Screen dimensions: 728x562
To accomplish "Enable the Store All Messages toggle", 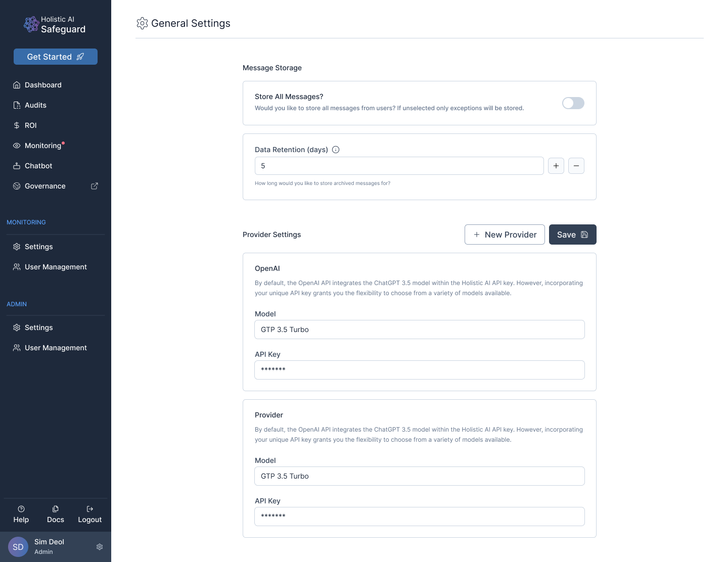I will coord(573,103).
